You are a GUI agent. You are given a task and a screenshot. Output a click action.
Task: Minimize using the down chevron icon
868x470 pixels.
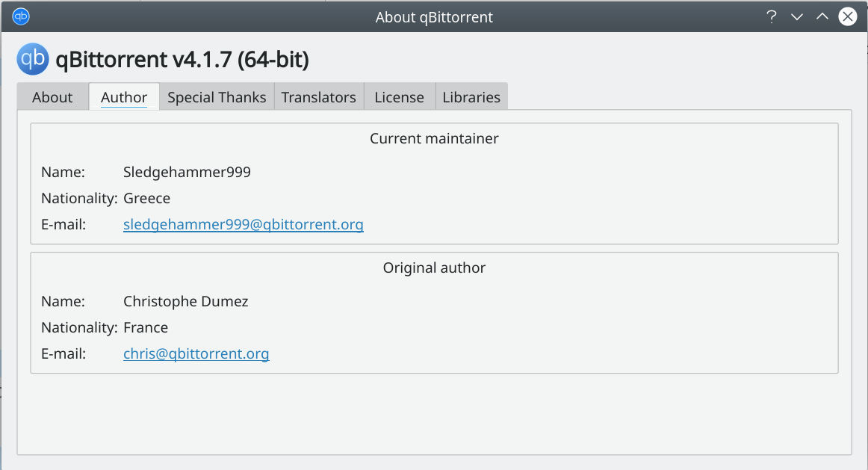[796, 16]
